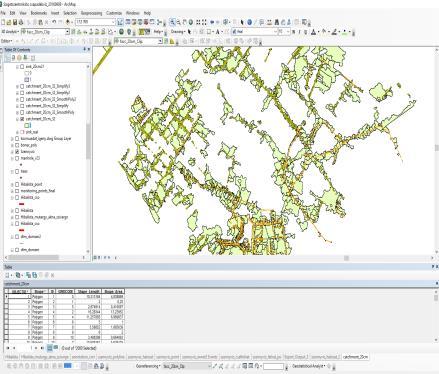Open the map scale dropdown
This screenshot has height=374, width=439.
[x=113, y=22]
